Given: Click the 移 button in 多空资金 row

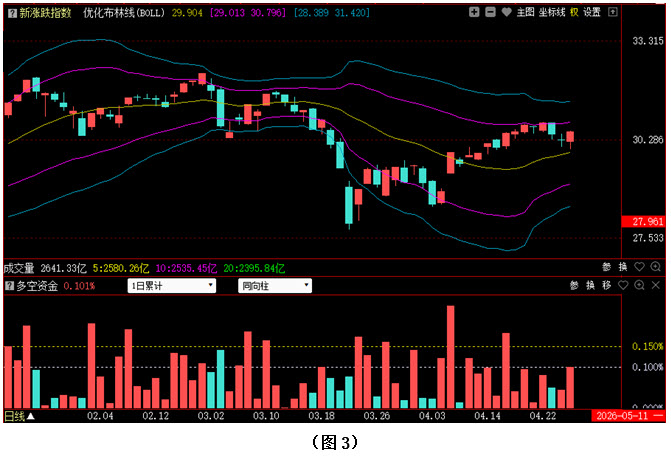Looking at the screenshot, I should (x=606, y=286).
